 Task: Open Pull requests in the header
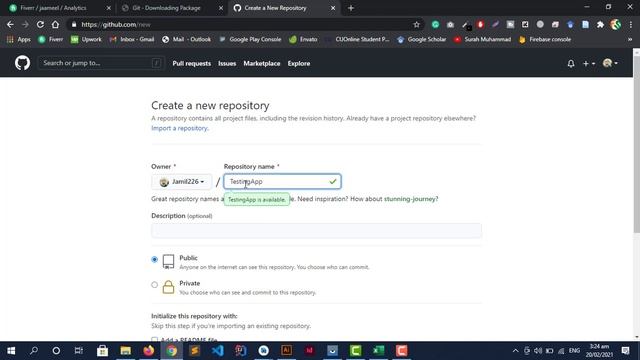tap(191, 63)
